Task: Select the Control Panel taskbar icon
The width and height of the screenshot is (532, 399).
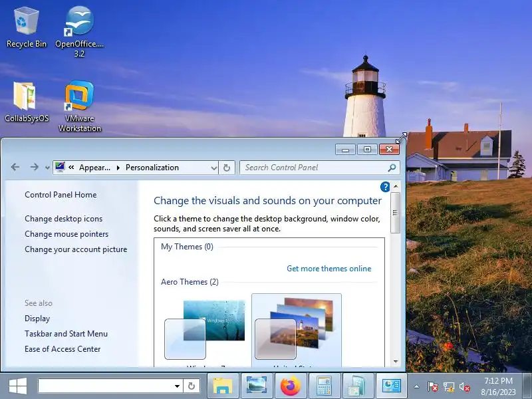Action: tap(391, 386)
